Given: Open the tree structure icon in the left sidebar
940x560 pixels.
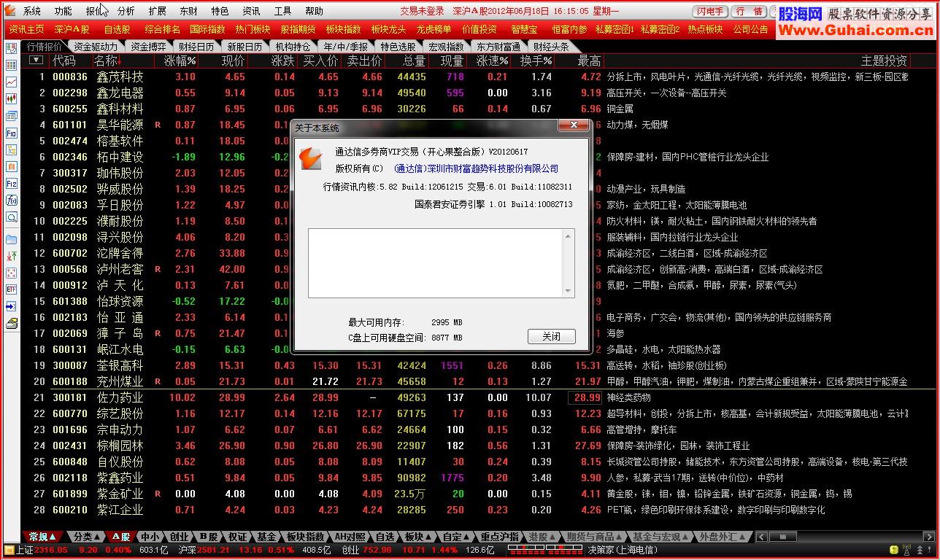Looking at the screenshot, I should click(11, 150).
